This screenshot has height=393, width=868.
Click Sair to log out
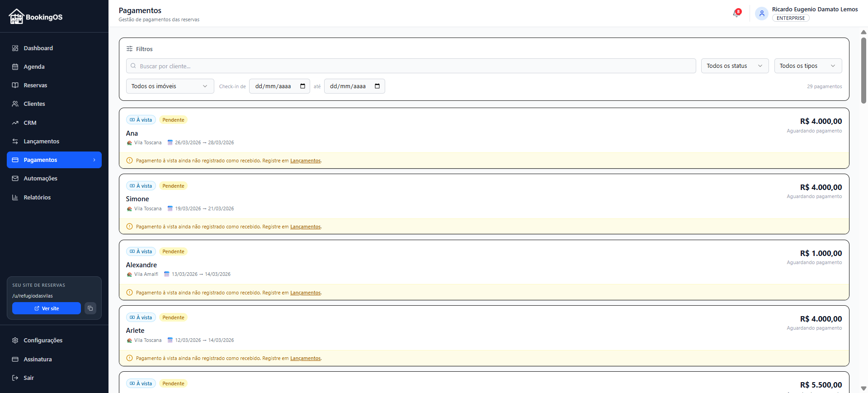28,378
